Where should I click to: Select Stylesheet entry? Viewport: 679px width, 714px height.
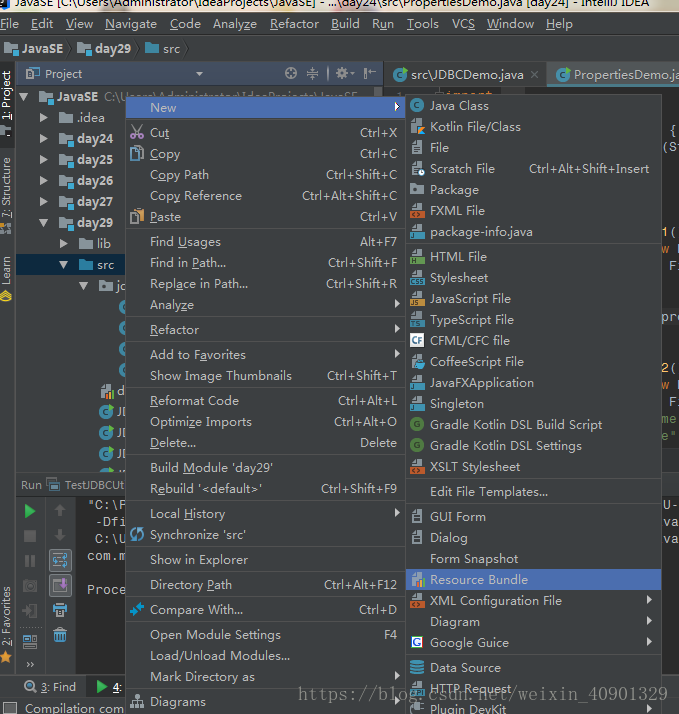[x=533, y=278]
